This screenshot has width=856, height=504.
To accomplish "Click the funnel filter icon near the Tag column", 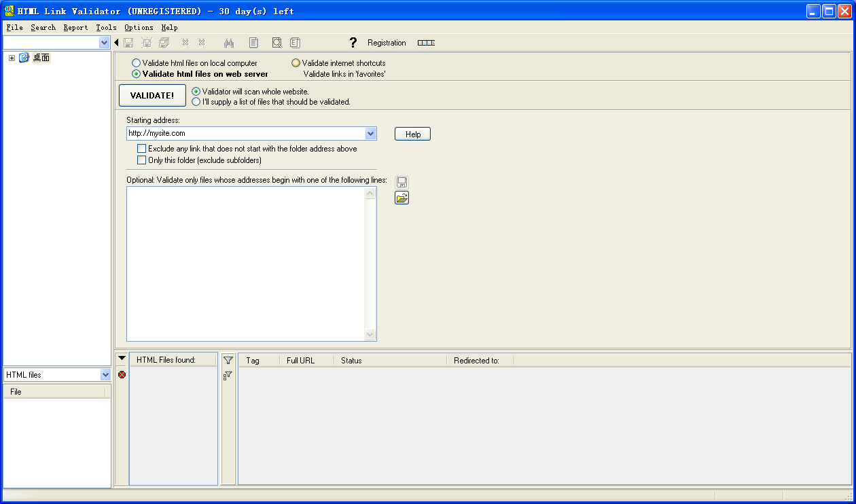I will (228, 360).
